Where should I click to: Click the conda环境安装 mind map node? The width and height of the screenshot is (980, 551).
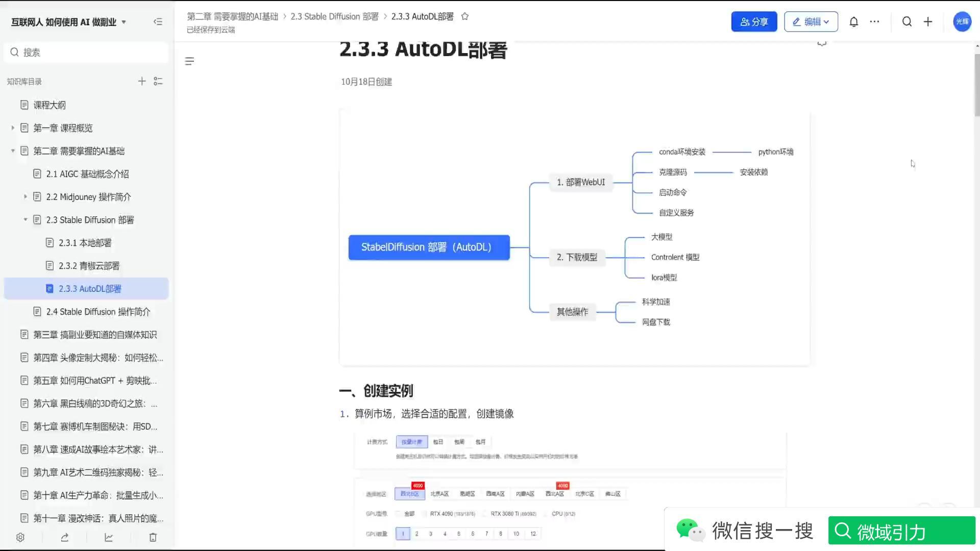coord(682,152)
